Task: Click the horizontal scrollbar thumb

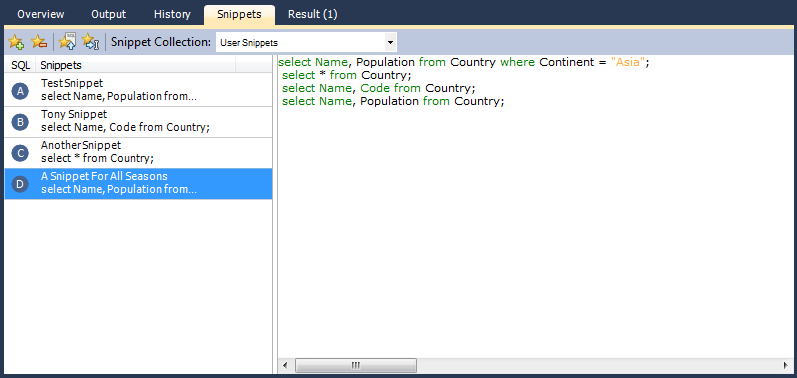Action: click(356, 365)
